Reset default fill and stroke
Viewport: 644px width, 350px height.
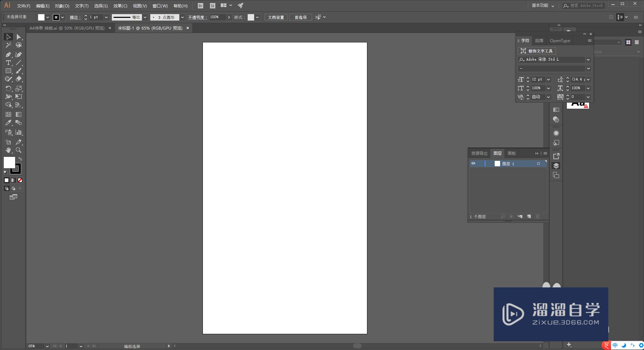5,172
